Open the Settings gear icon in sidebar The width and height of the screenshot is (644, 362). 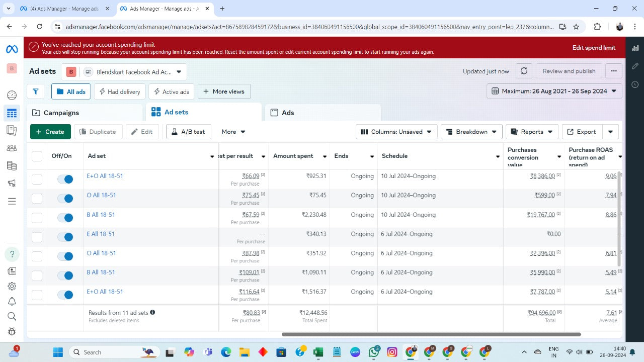coord(12,286)
